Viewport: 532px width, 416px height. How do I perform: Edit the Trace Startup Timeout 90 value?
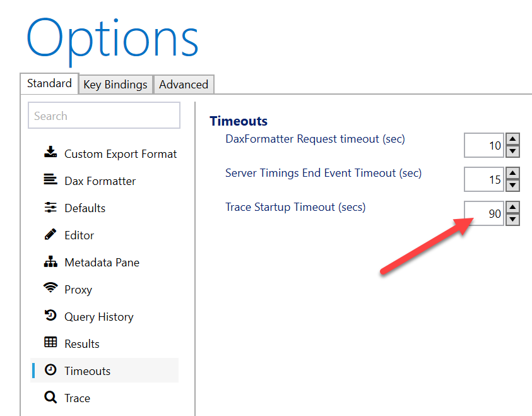[x=483, y=213]
